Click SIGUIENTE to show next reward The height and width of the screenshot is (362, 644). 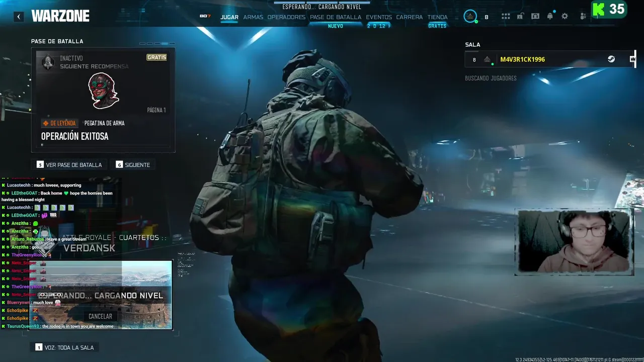pyautogui.click(x=133, y=164)
